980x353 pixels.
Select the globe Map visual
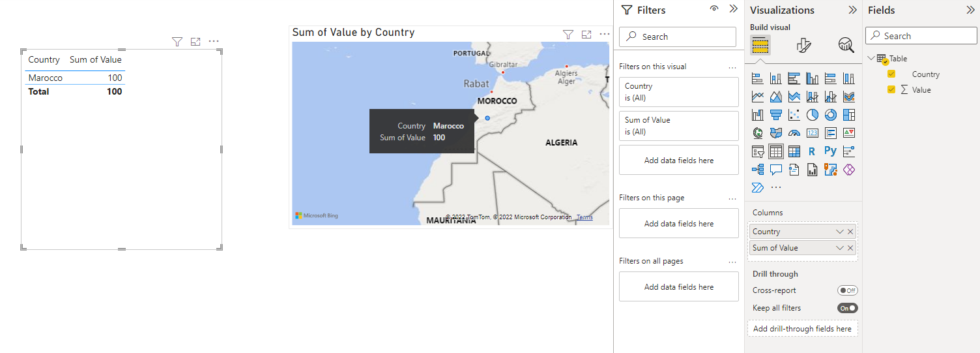[x=757, y=133]
